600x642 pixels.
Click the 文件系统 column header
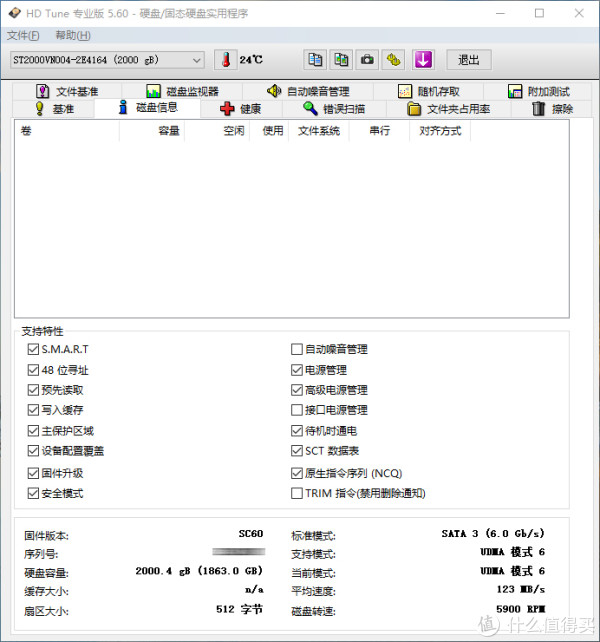[x=319, y=131]
